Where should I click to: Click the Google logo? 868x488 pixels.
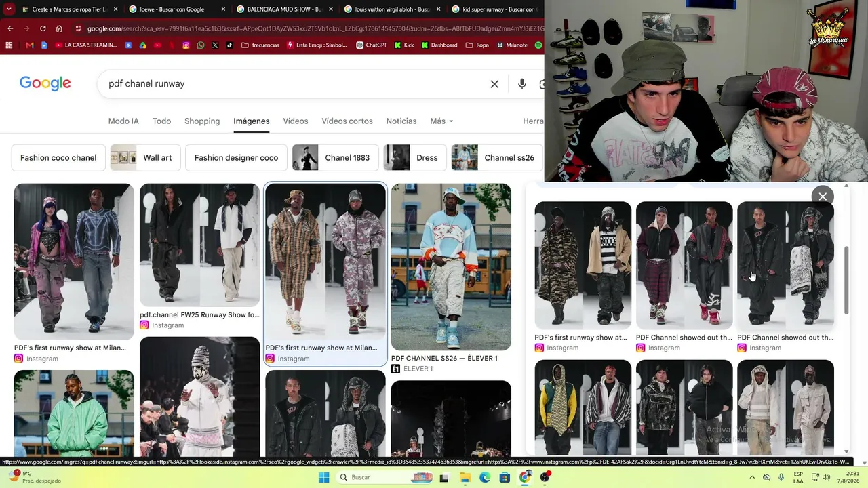click(x=45, y=83)
